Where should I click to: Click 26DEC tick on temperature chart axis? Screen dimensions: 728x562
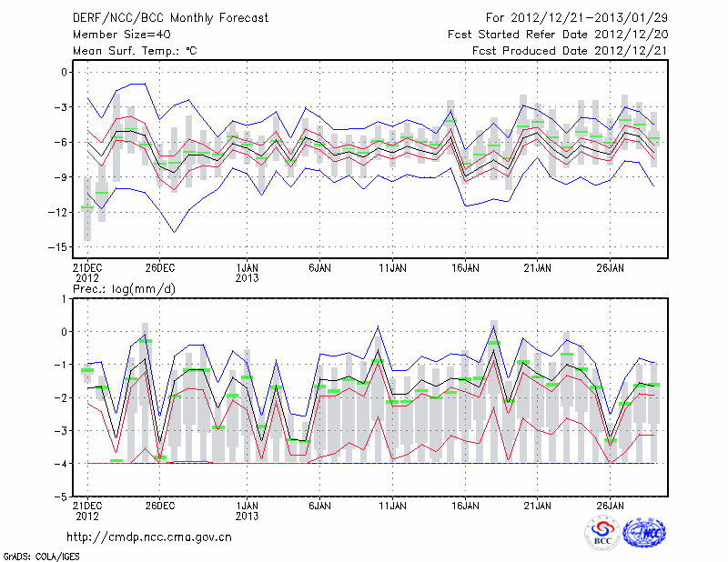pos(159,268)
